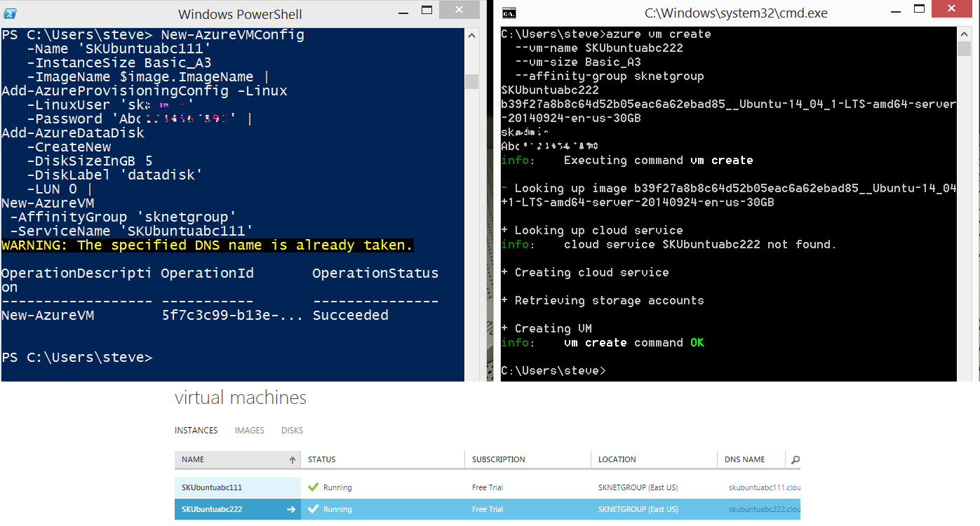The image size is (980, 526).
Task: Click the sort arrow in the NAME column header
Action: coord(293,460)
